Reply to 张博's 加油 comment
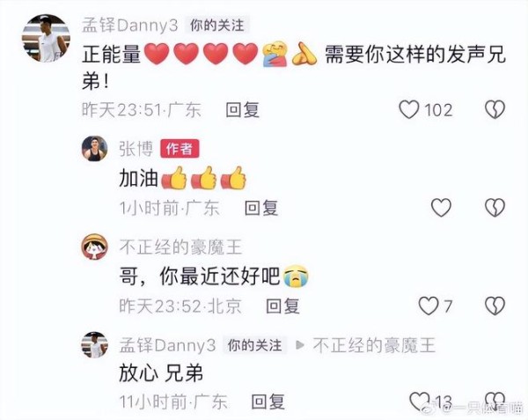This screenshot has height=420, width=528. (x=261, y=208)
